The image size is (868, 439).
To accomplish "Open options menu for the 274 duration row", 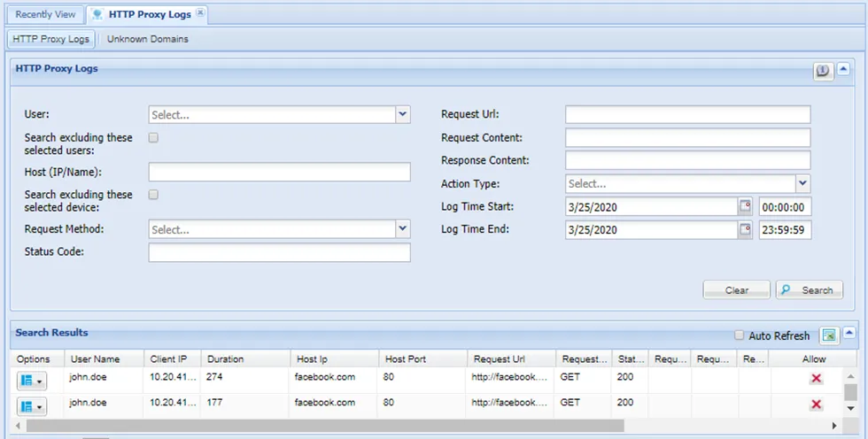I will 32,381.
